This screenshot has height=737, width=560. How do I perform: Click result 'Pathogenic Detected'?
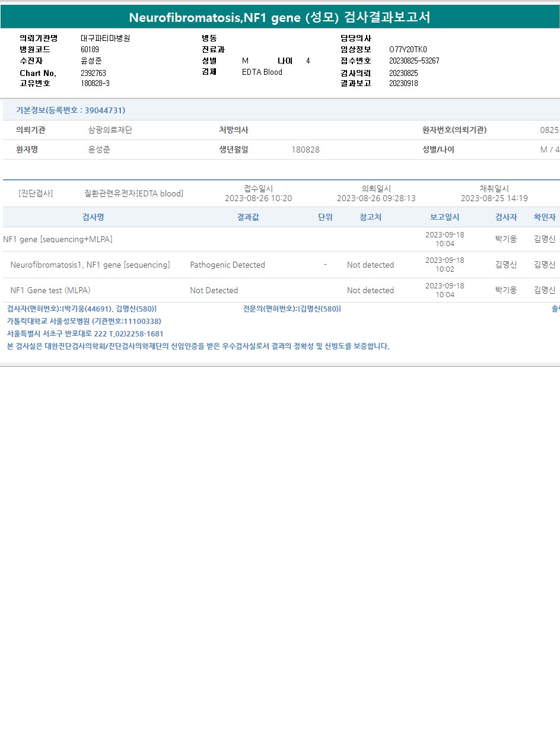(x=227, y=265)
